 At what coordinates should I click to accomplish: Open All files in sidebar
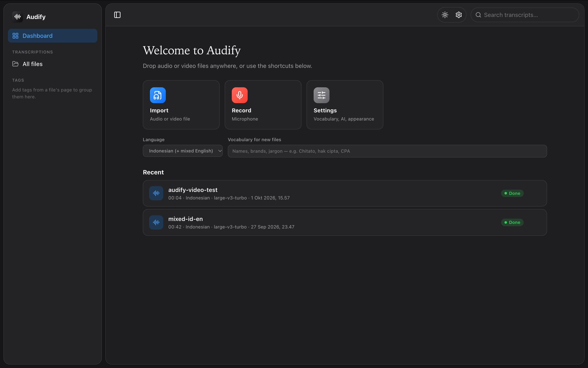pos(53,64)
